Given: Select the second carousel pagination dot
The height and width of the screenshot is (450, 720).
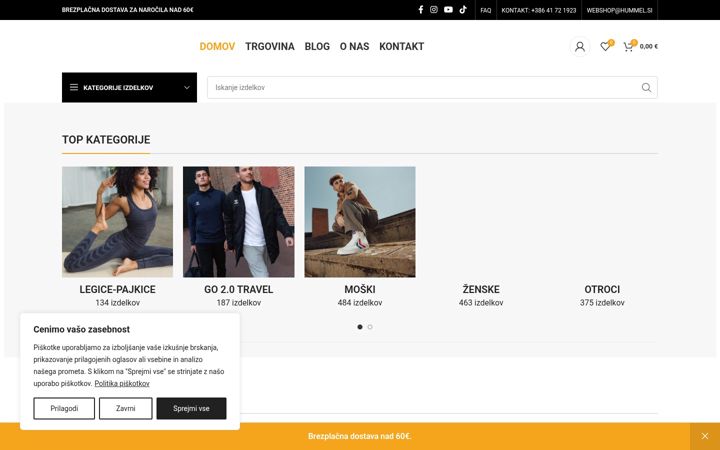Looking at the screenshot, I should click(370, 327).
